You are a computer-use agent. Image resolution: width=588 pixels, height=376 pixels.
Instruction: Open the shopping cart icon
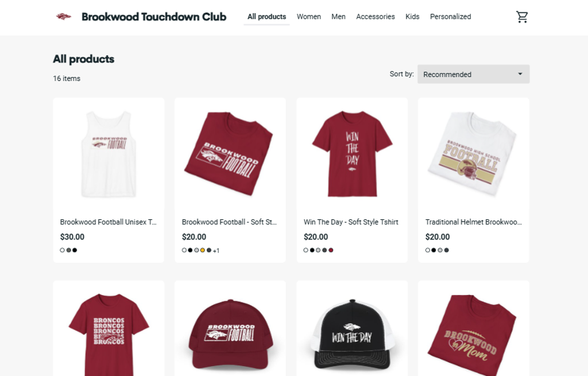(521, 17)
